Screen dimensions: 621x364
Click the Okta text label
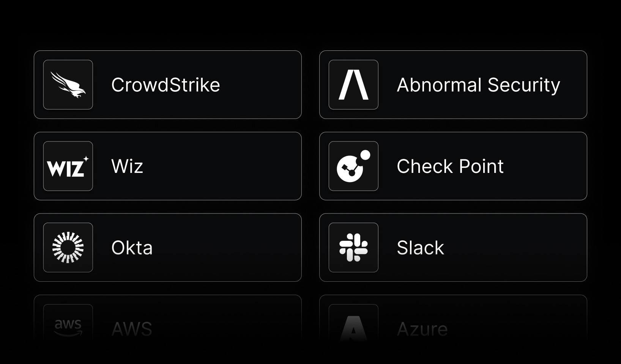tap(132, 248)
